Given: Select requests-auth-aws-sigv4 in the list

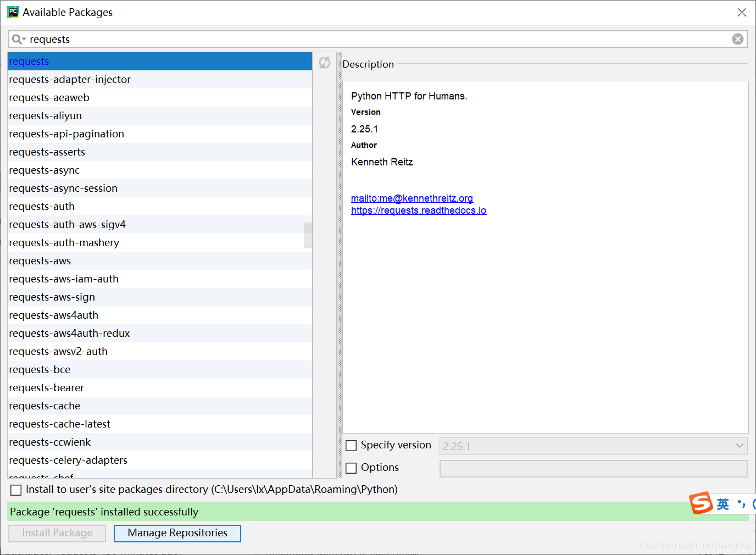Looking at the screenshot, I should 160,224.
